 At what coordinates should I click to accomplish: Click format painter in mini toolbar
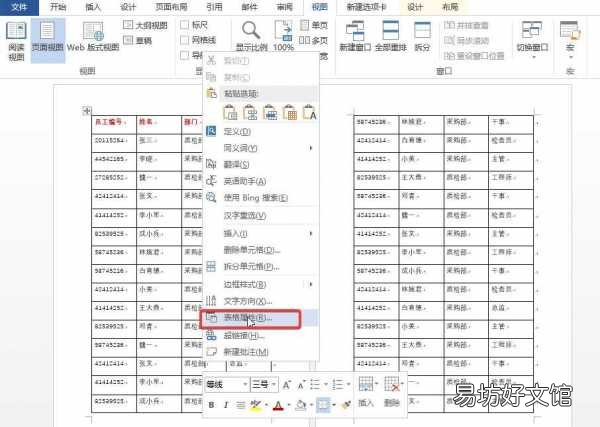[x=347, y=405]
